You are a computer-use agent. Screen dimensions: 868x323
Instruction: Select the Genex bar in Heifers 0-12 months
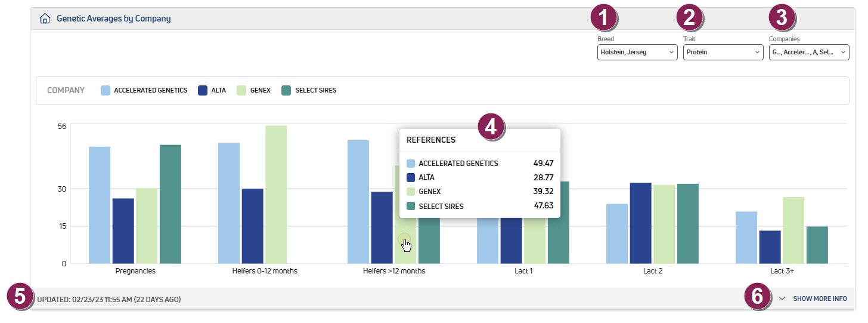point(276,194)
